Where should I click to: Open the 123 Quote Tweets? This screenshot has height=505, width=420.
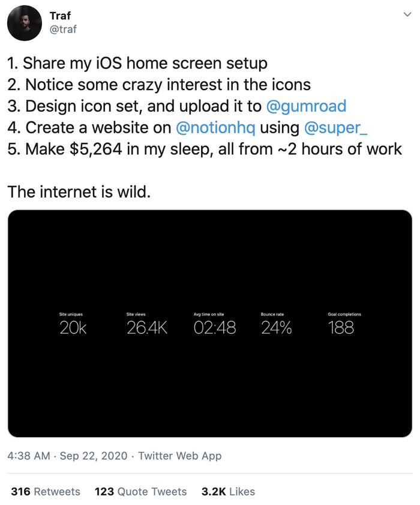(140, 492)
